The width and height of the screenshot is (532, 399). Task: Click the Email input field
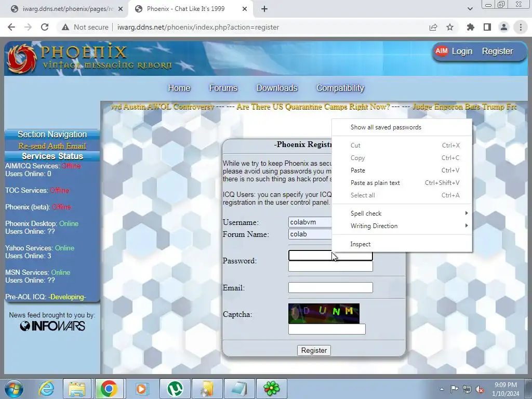[x=330, y=288]
